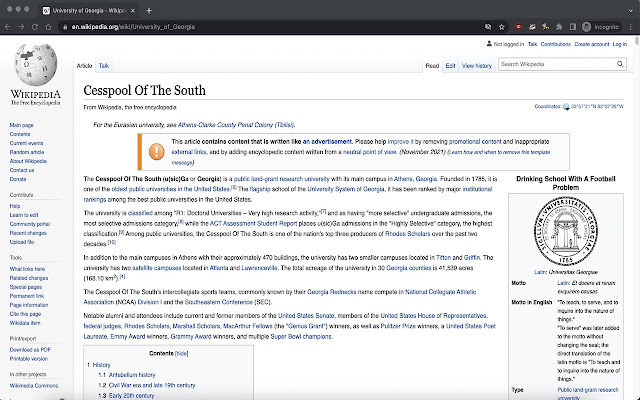Open Recent changes sidebar link

28,233
